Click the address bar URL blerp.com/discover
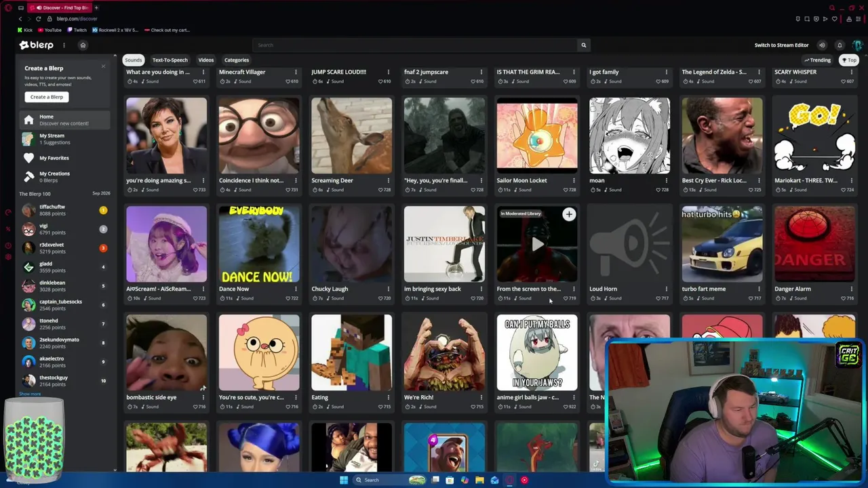Image resolution: width=868 pixels, height=488 pixels. [x=77, y=19]
